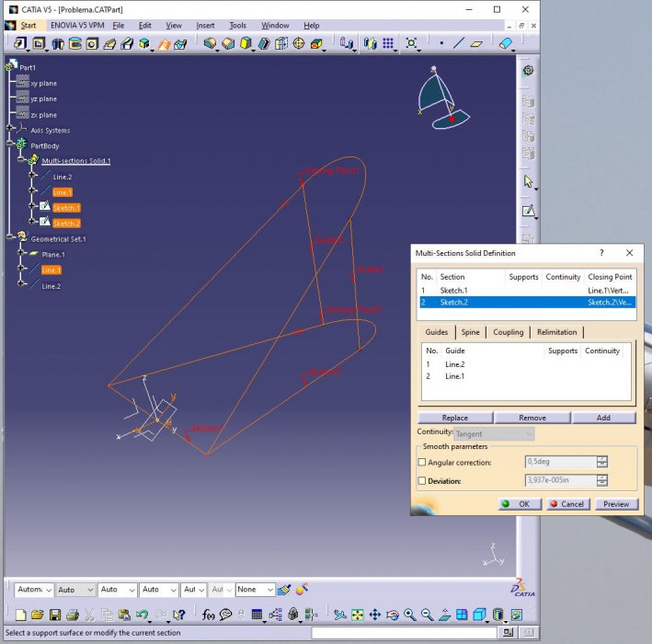The image size is (652, 644).
Task: Select the Chamfer tool
Action: (x=228, y=43)
